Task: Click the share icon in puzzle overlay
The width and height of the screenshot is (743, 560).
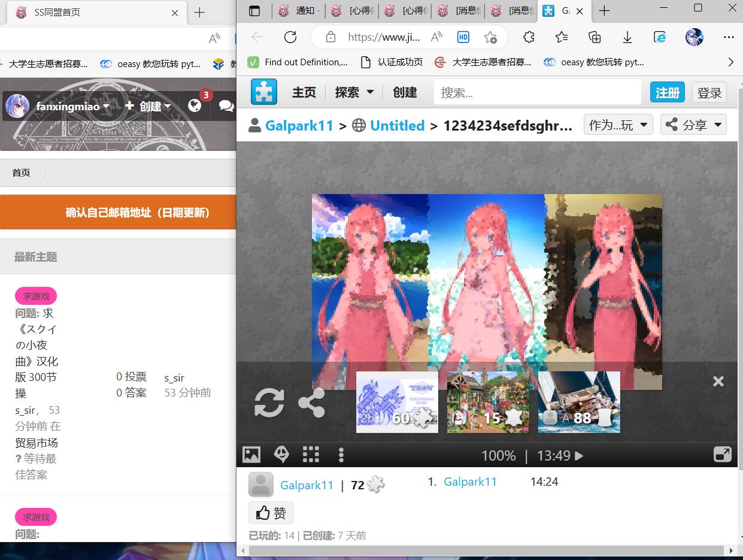Action: [x=311, y=402]
